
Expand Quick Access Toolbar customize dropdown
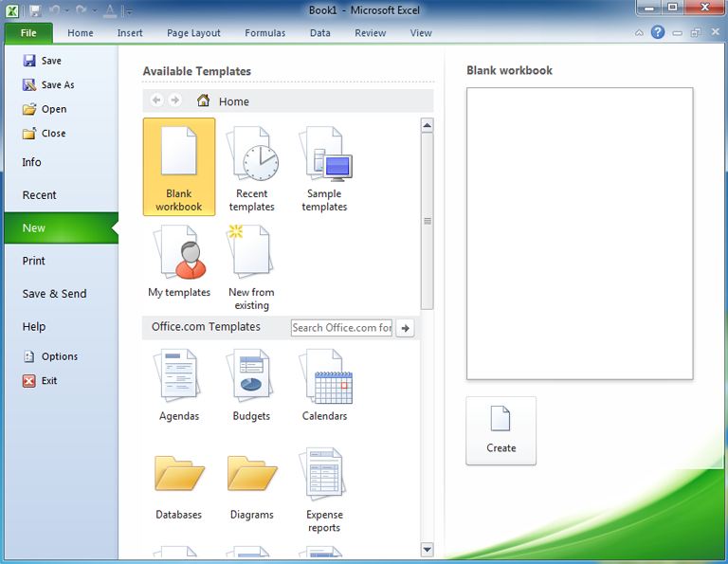pyautogui.click(x=128, y=11)
